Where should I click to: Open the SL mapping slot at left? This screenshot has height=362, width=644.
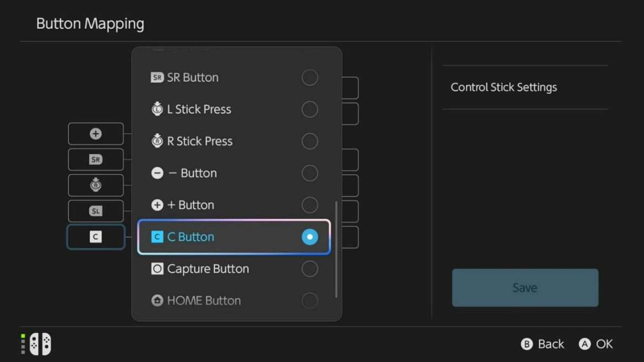pyautogui.click(x=96, y=211)
